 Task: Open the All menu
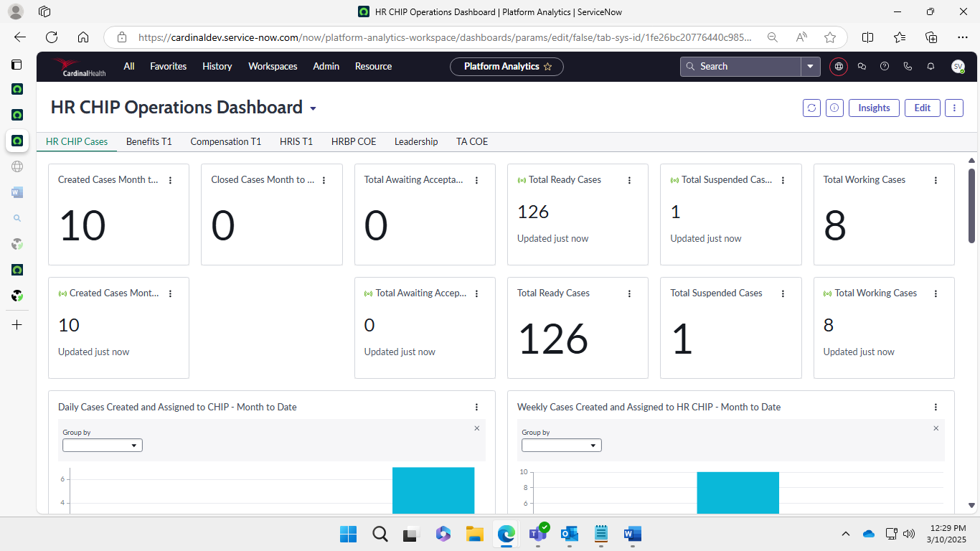(129, 66)
